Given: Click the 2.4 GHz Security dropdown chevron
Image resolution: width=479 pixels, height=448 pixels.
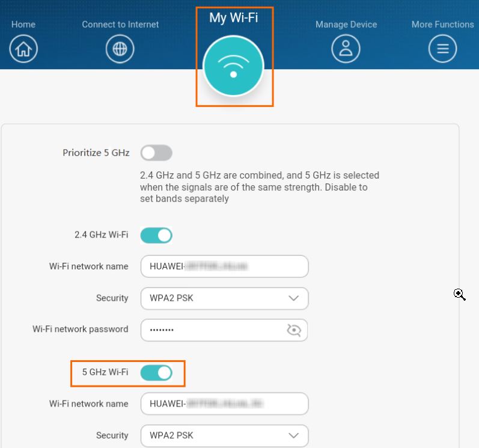Looking at the screenshot, I should [293, 298].
